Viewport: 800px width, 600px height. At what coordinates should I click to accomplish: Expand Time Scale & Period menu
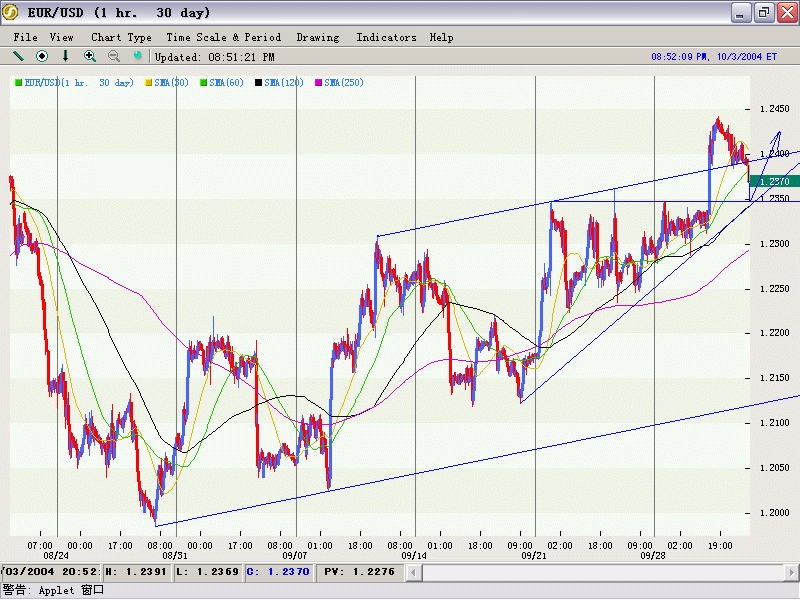[223, 37]
